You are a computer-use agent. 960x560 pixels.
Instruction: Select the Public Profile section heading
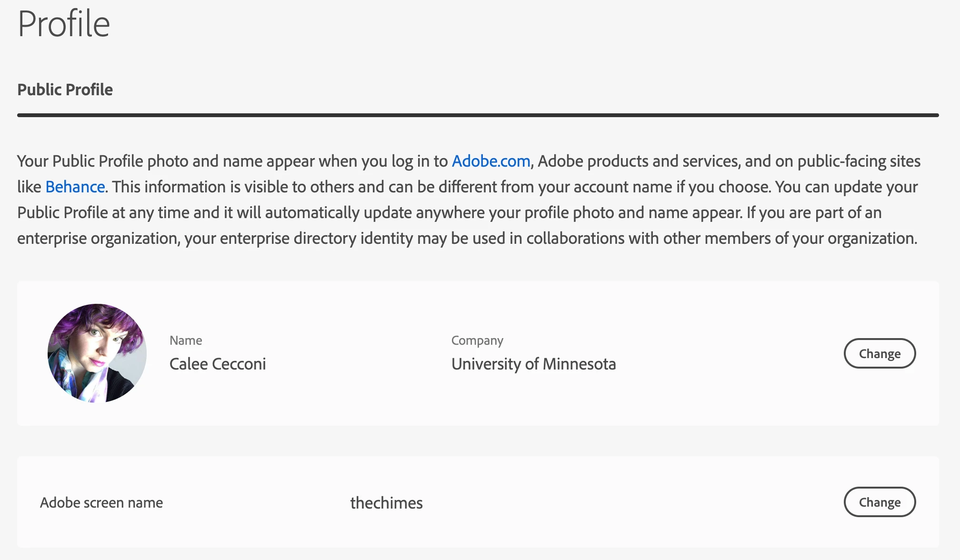pyautogui.click(x=65, y=90)
